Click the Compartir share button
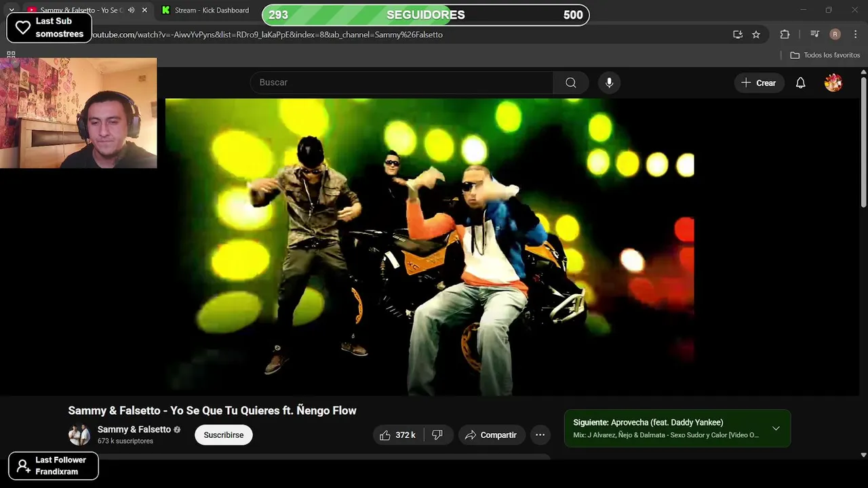Image resolution: width=868 pixels, height=488 pixels. [490, 435]
